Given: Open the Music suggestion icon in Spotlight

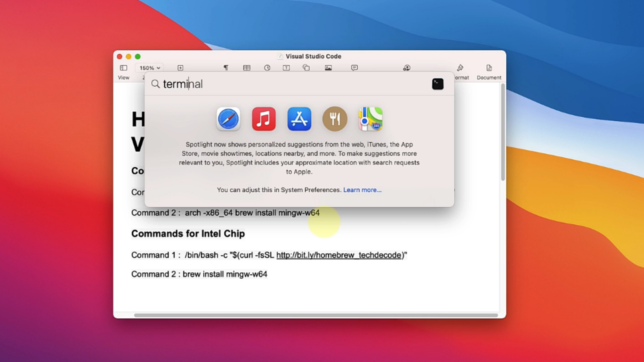Looking at the screenshot, I should [x=264, y=119].
